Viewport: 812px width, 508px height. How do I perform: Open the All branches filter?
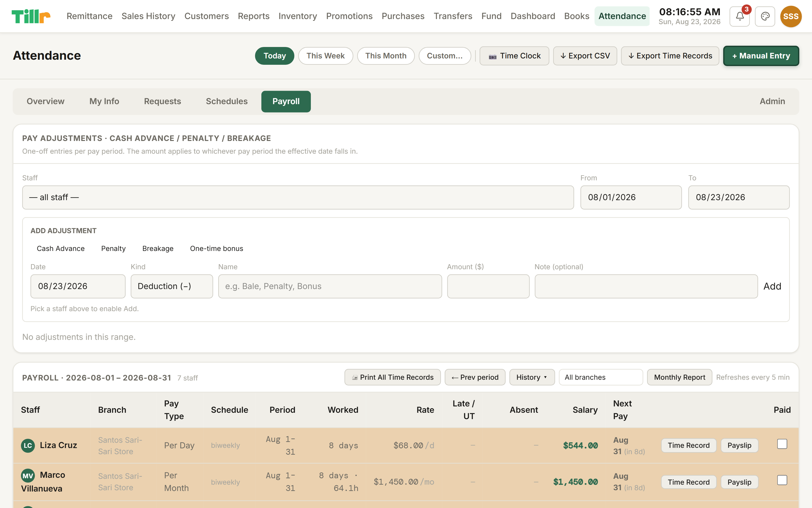[601, 377]
